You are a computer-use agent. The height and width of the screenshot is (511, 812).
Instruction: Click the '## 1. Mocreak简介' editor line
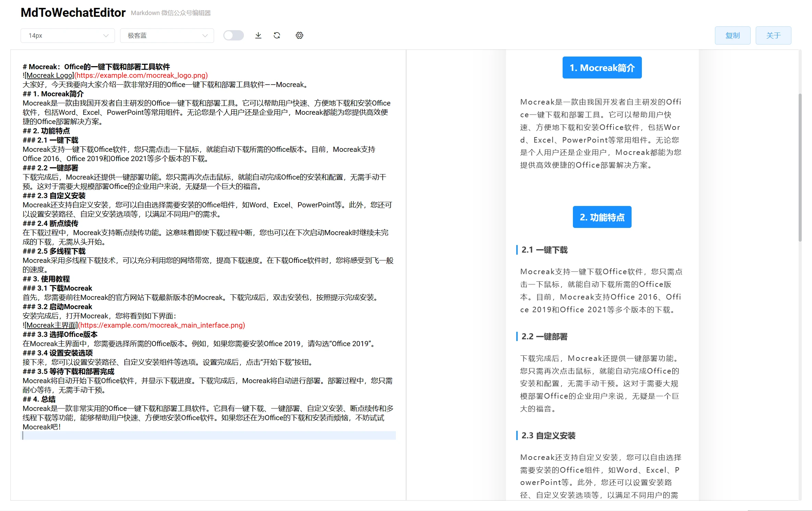click(x=53, y=94)
